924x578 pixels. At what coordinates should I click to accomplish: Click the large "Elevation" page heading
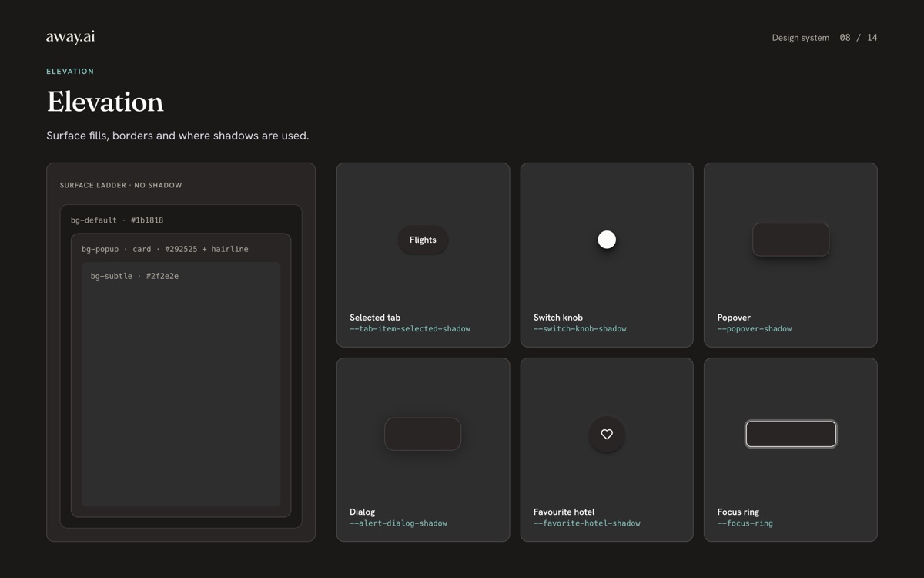pos(105,102)
